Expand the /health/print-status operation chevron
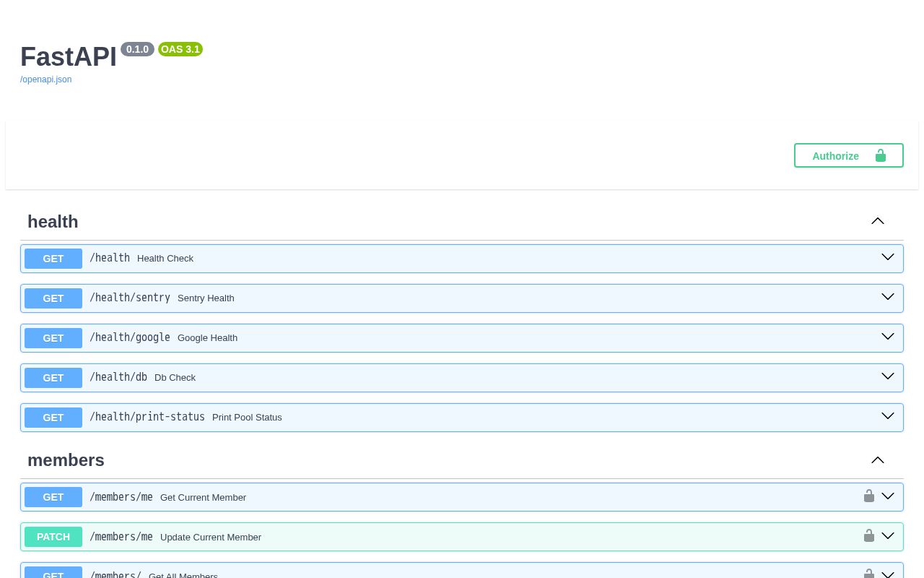The width and height of the screenshot is (924, 578). tap(888, 416)
